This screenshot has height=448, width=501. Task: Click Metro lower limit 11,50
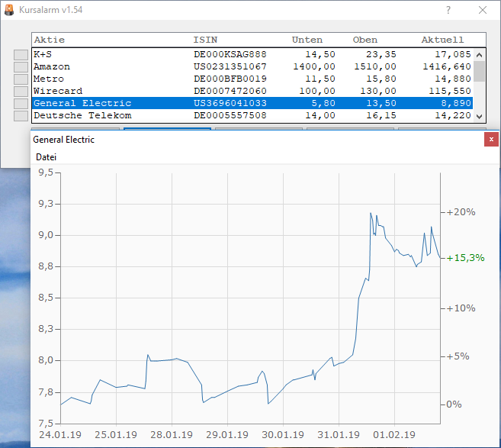pyautogui.click(x=320, y=79)
